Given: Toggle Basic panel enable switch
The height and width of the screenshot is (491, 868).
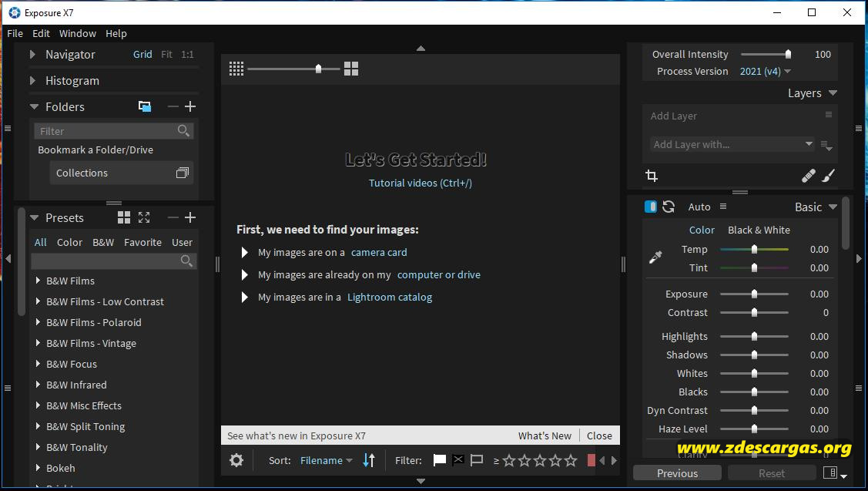Looking at the screenshot, I should (651, 207).
